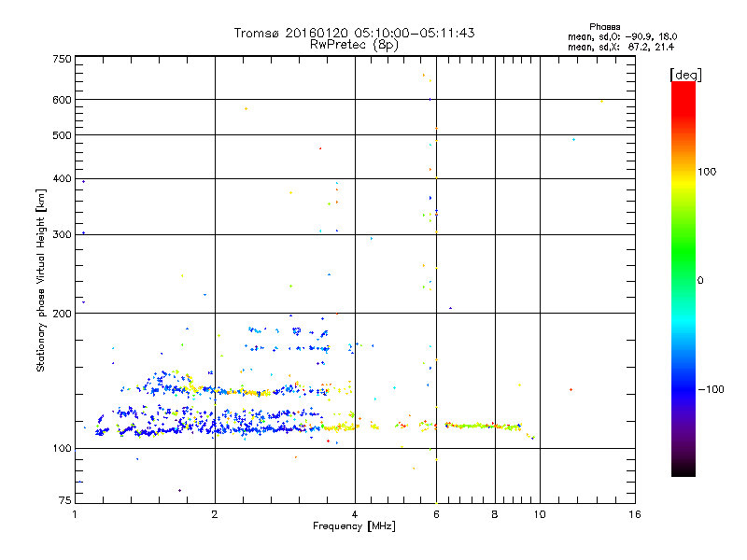747x560 pixels.
Task: Click the y-axis tick label '200'
Action: pos(62,314)
